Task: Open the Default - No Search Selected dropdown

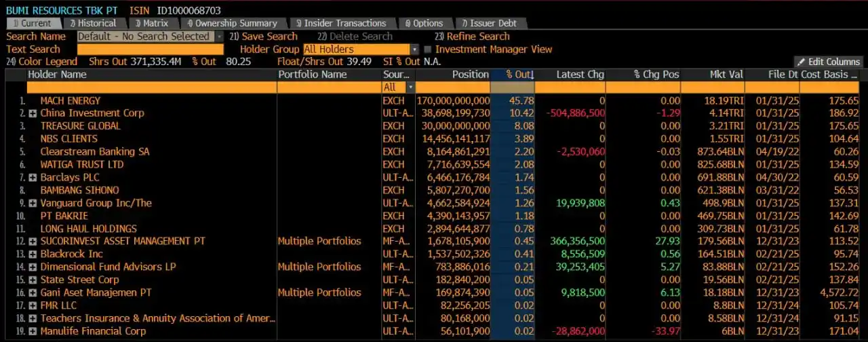Action: pos(219,37)
